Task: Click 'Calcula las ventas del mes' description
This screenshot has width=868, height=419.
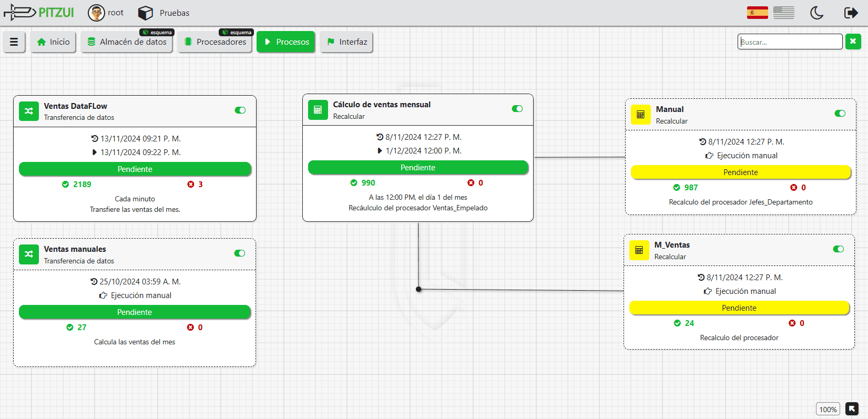Action: [135, 342]
